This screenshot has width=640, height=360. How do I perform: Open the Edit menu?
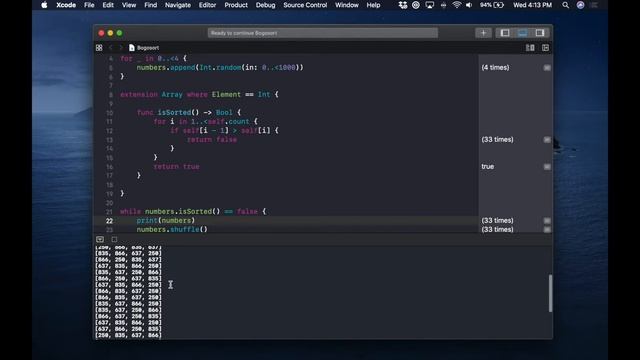(x=108, y=5)
